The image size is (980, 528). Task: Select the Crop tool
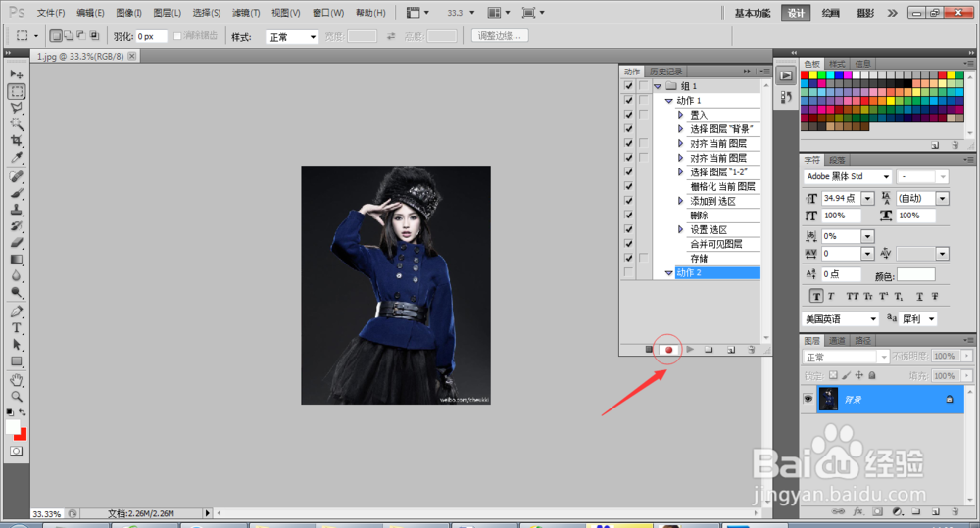coord(17,141)
